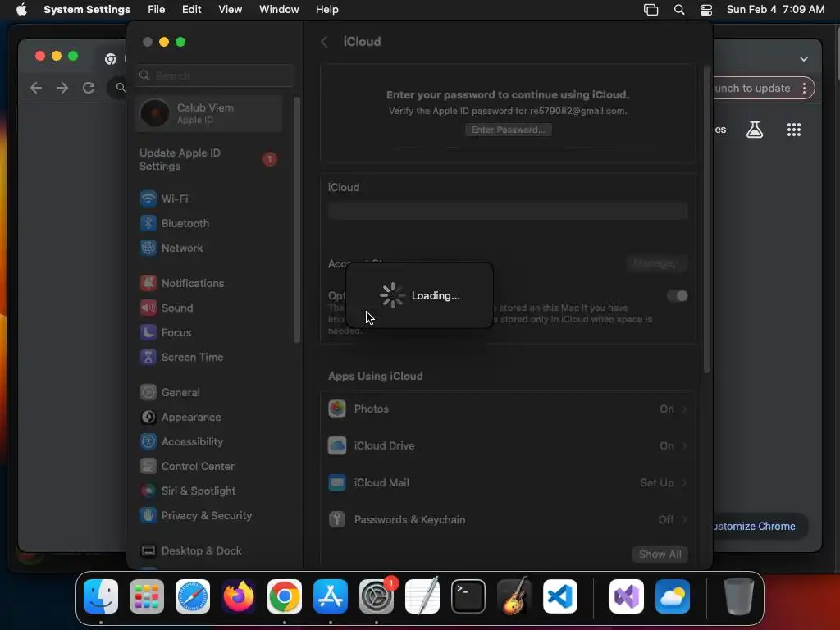
Task: Switch to Chrome from the Dock
Action: pyautogui.click(x=285, y=596)
